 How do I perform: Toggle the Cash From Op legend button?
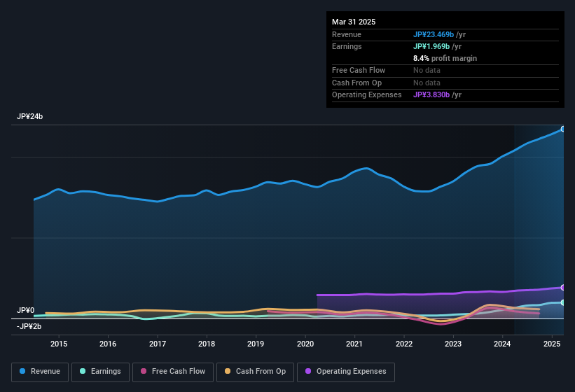255,372
